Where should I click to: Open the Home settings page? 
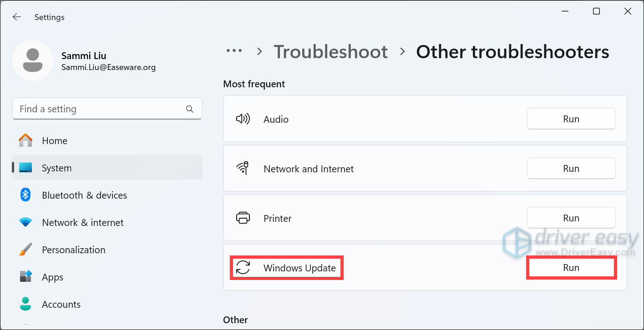point(54,141)
